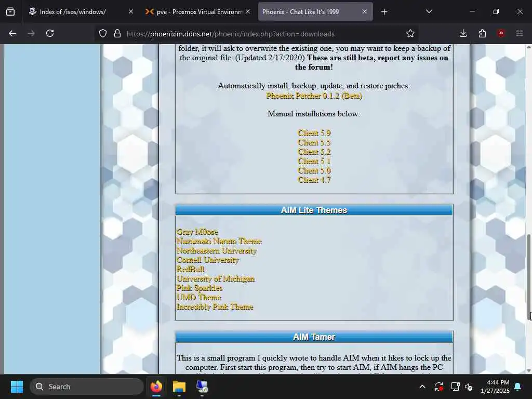Download the Cornell University theme
Image resolution: width=532 pixels, height=399 pixels.
pos(208,260)
